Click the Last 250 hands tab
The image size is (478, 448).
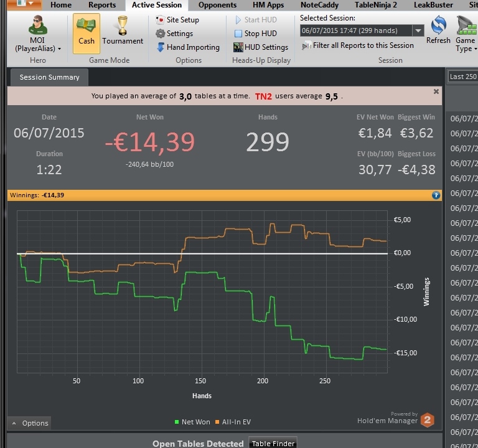pos(463,77)
